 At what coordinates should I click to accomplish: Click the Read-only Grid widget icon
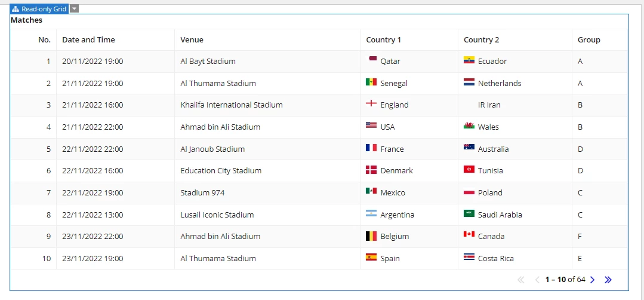(16, 9)
